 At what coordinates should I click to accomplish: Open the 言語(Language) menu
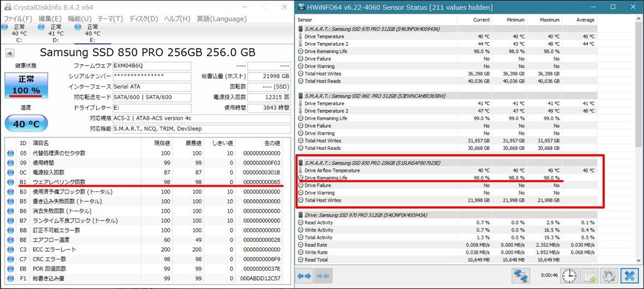(222, 19)
